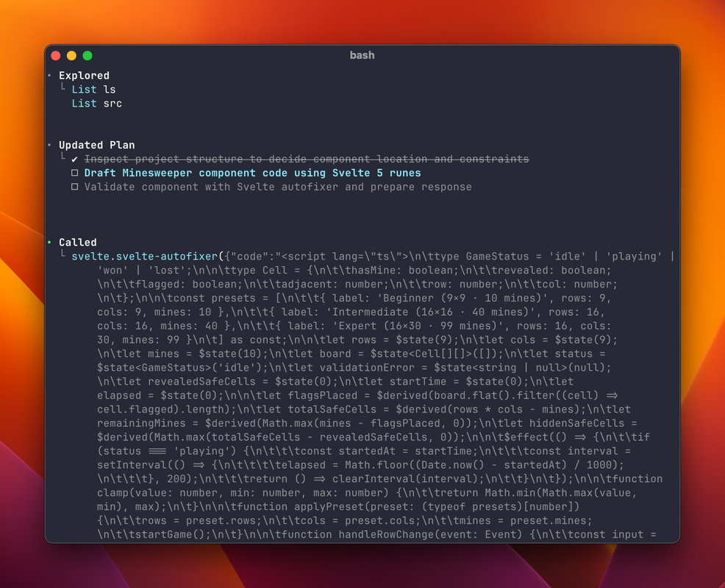Click the 'Explored' heading
Screen dimensions: 725x588
(x=84, y=76)
